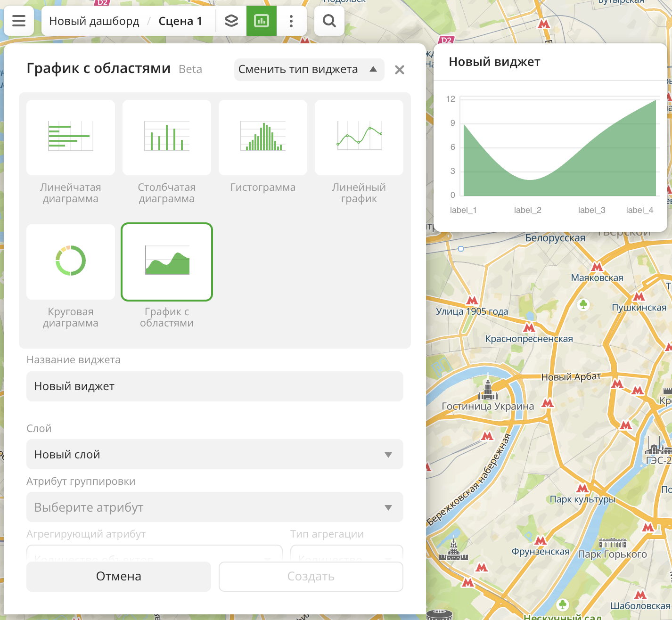Click the Сцена 1 breadcrumb item
The height and width of the screenshot is (620, 672).
(180, 21)
